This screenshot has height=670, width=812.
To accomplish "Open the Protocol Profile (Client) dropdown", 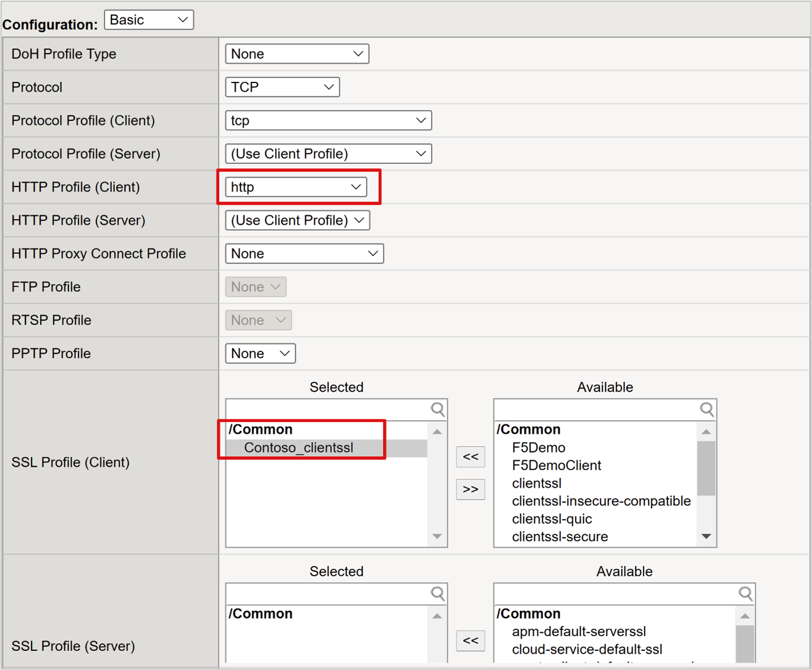I will point(328,120).
